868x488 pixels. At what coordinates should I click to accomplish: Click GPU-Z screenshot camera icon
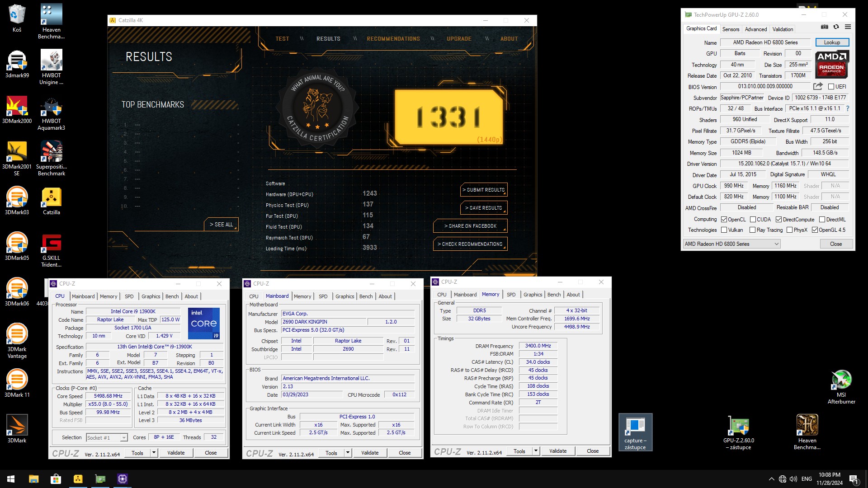825,27
